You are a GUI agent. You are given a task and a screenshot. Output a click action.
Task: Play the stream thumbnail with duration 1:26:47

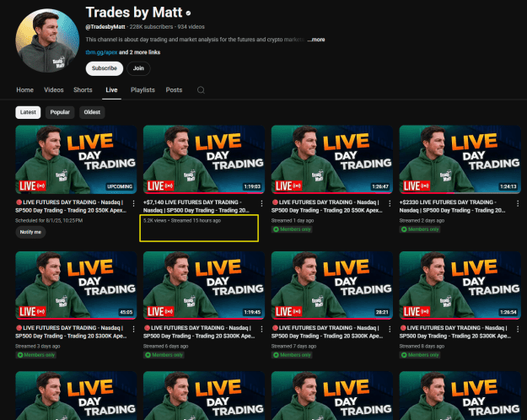click(x=332, y=159)
